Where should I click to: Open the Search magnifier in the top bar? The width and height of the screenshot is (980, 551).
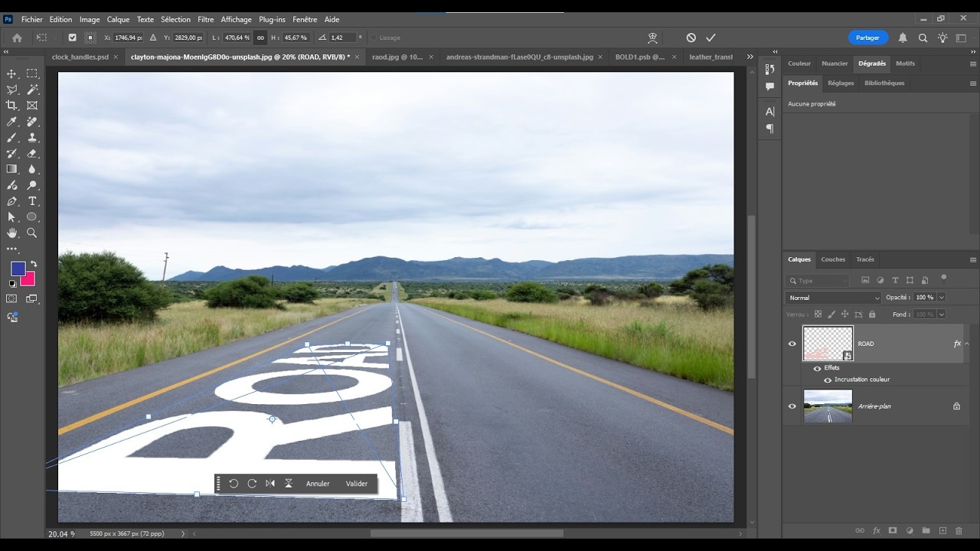pos(923,37)
